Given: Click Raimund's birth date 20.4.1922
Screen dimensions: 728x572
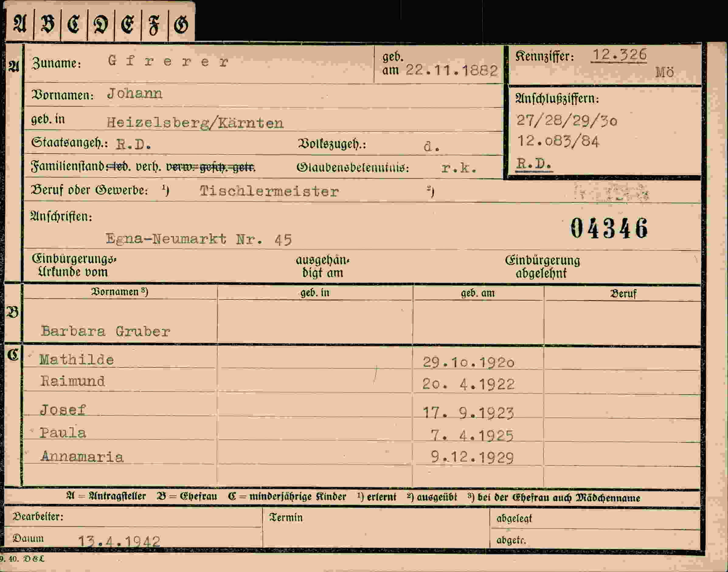Looking at the screenshot, I should pyautogui.click(x=468, y=384).
